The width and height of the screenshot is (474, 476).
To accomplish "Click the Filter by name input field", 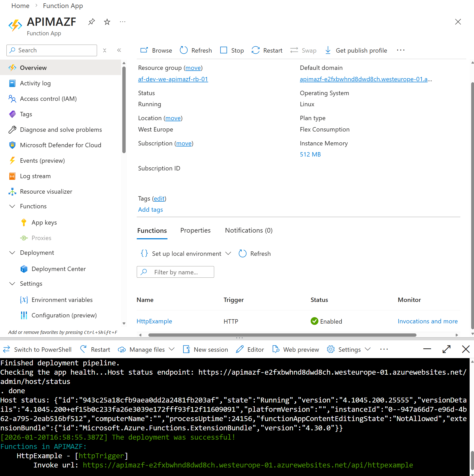I will (178, 272).
